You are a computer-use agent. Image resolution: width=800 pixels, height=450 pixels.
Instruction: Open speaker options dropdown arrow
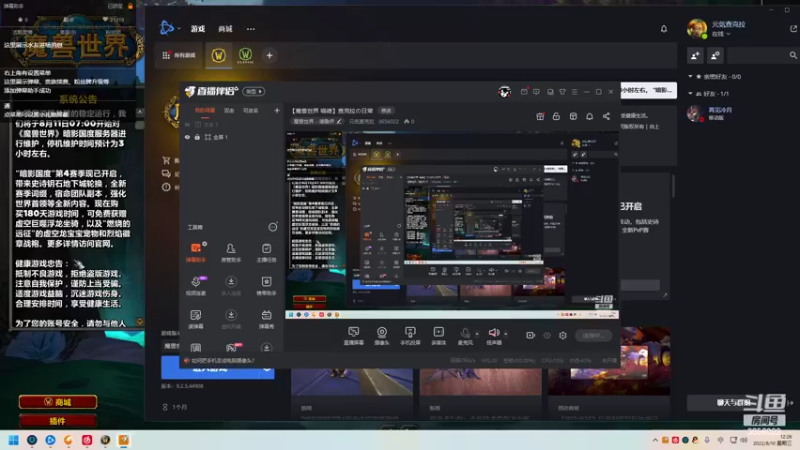506,334
